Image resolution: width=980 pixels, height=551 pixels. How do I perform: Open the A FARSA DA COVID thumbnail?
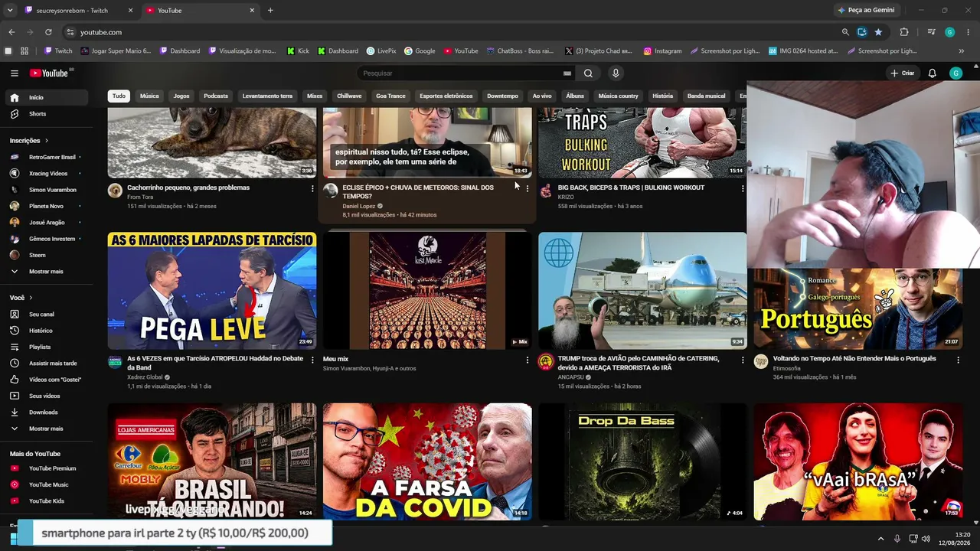(427, 462)
